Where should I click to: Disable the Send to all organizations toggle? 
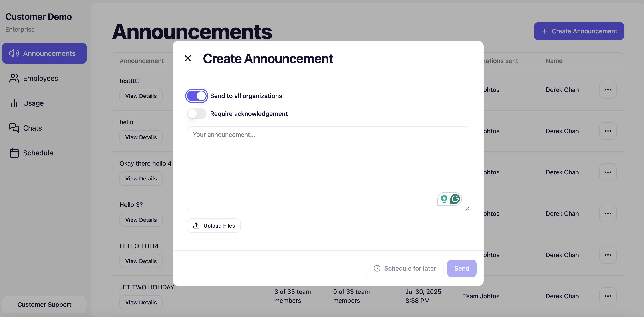(197, 96)
